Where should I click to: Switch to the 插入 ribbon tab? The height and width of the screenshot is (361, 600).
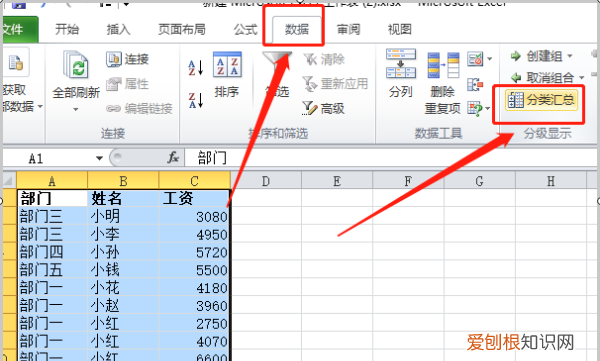point(119,29)
